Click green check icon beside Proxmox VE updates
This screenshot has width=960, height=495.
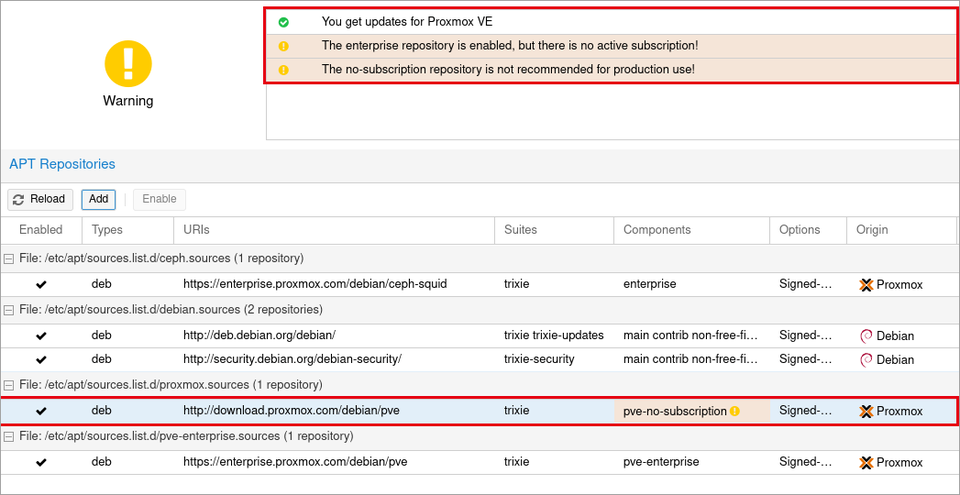click(283, 23)
